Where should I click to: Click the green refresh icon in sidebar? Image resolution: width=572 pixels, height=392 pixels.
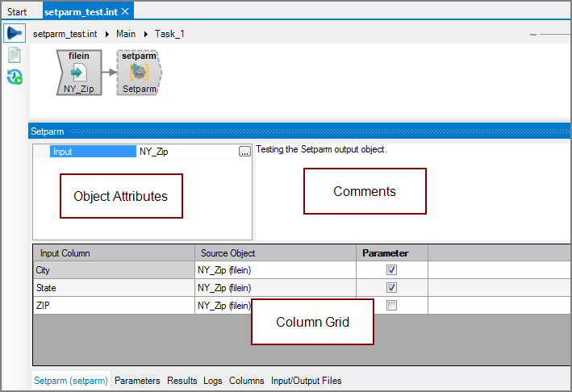click(x=14, y=77)
